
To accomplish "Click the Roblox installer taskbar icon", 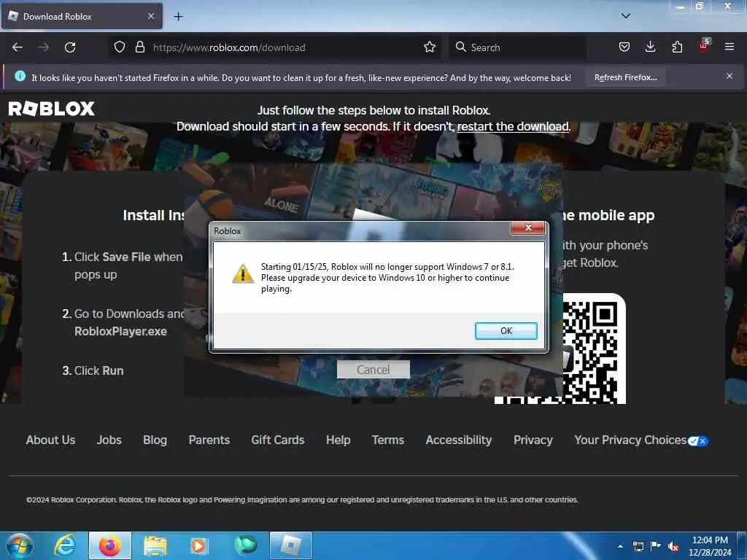I will tap(291, 545).
